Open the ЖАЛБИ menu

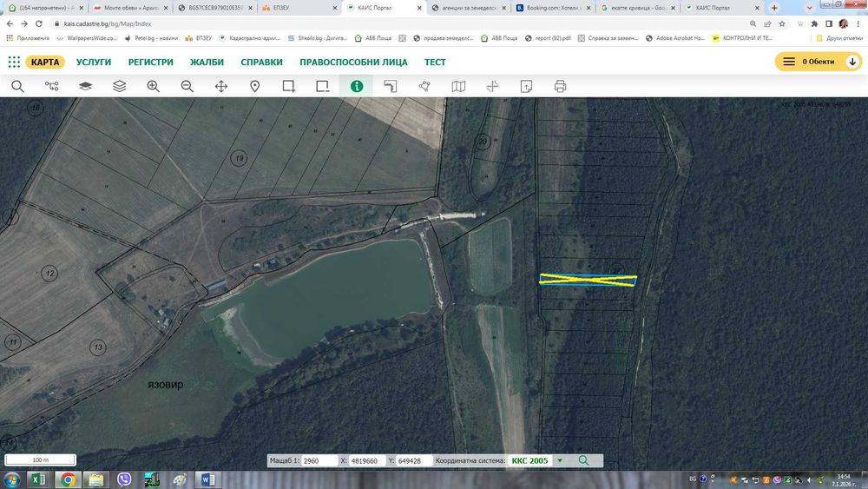click(207, 62)
